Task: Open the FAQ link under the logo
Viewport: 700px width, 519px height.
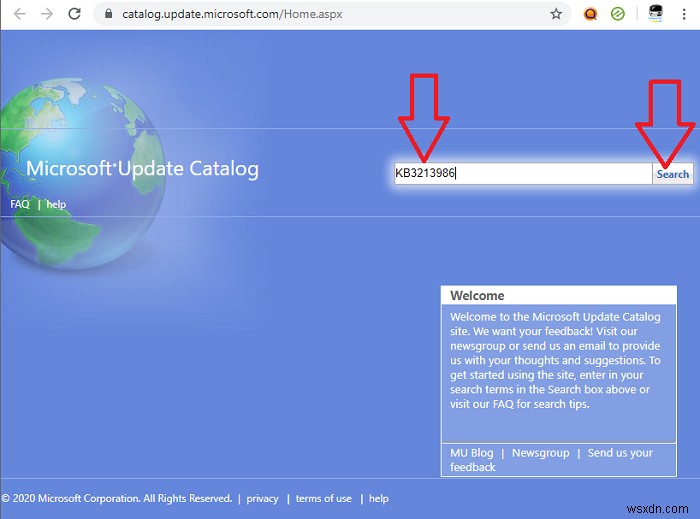Action: pyautogui.click(x=20, y=204)
